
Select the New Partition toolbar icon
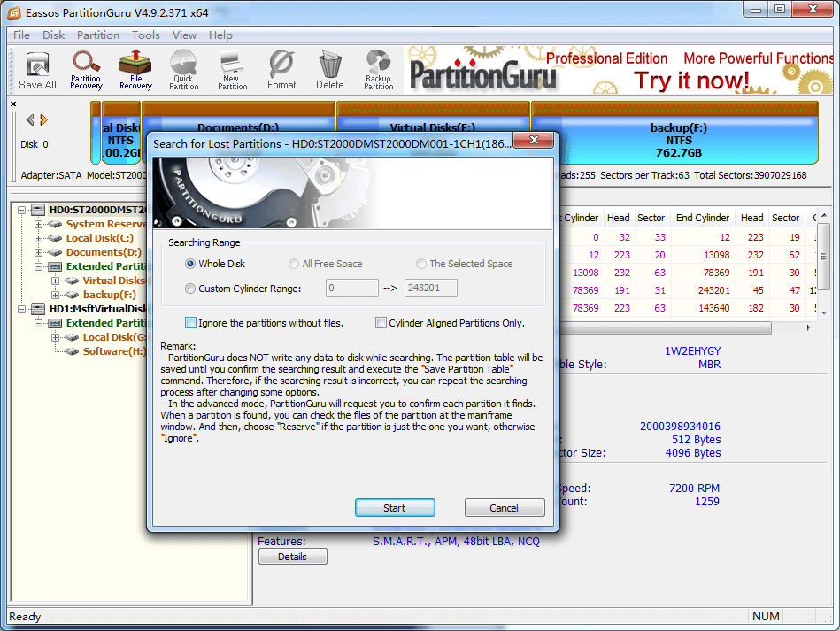pyautogui.click(x=232, y=70)
